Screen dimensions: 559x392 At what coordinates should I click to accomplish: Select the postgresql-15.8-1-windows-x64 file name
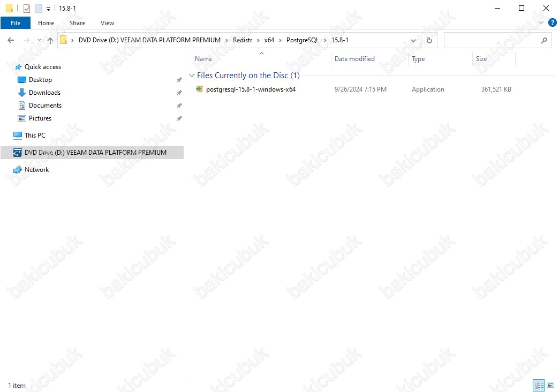click(251, 89)
